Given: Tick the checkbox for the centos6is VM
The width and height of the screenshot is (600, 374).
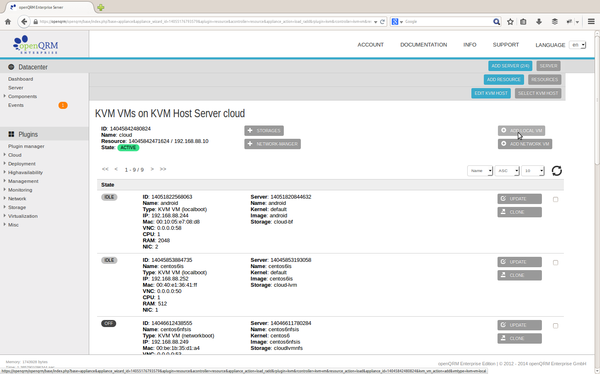Looking at the screenshot, I should click(555, 263).
